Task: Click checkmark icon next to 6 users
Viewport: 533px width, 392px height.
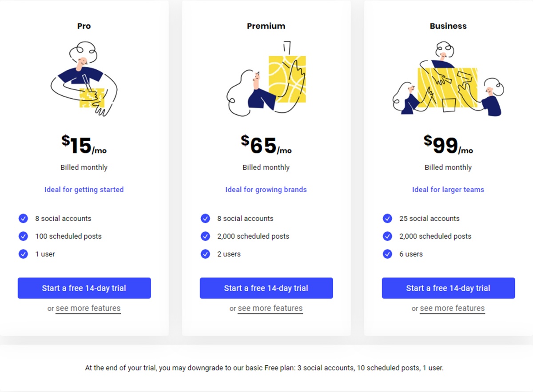Action: [x=387, y=254]
